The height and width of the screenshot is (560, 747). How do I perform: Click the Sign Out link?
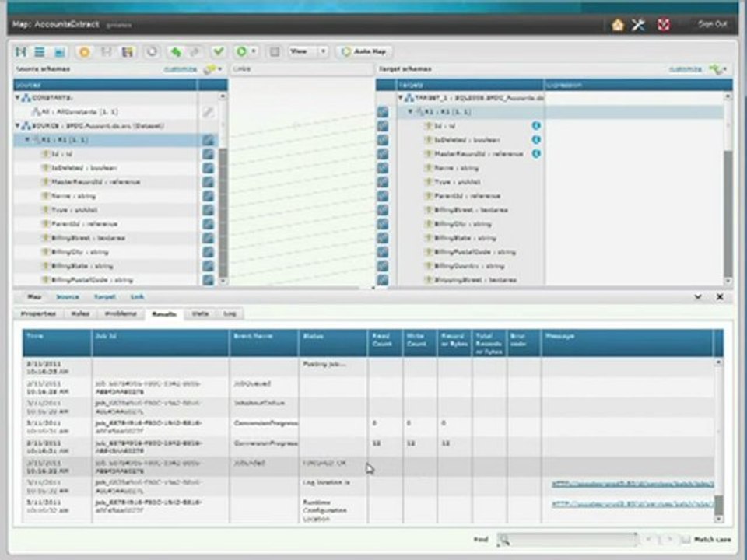click(712, 24)
